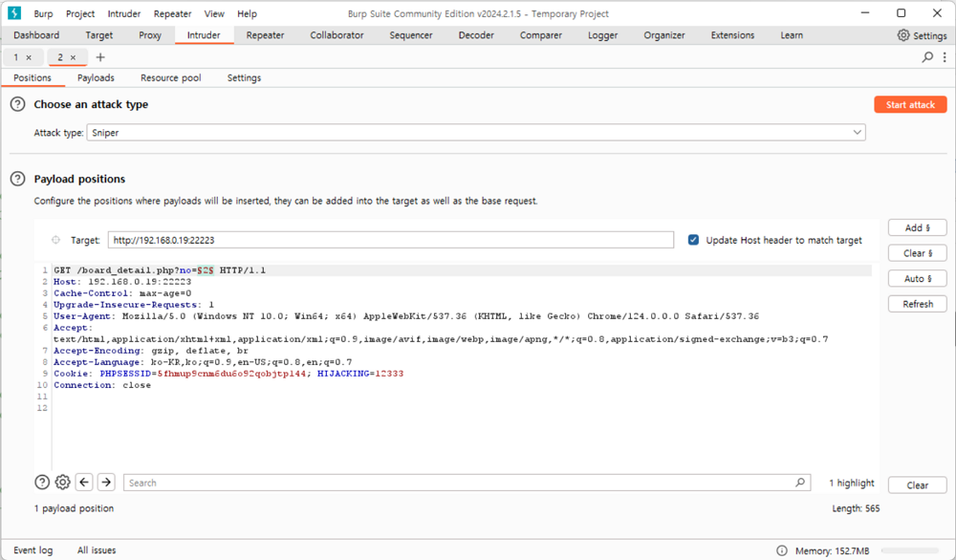
Task: Switch to the Target tab
Action: 98,35
